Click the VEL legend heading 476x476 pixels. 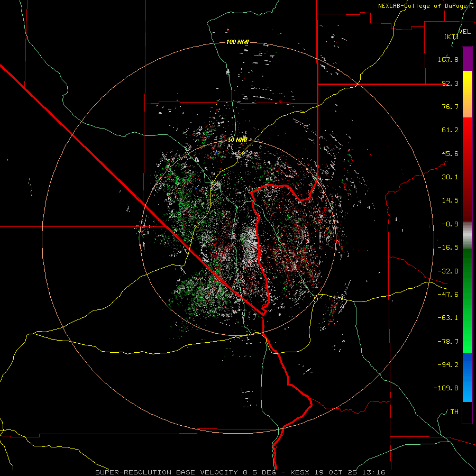465,32
